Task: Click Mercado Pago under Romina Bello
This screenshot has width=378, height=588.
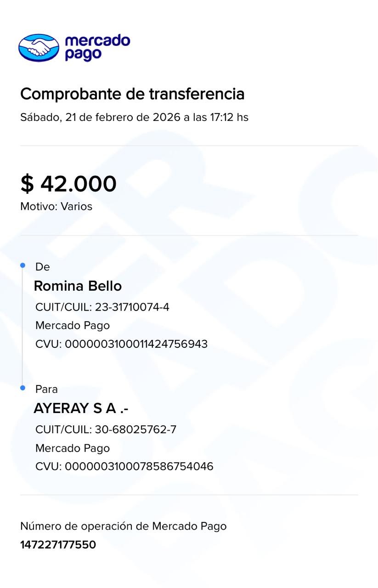Action: (x=73, y=325)
